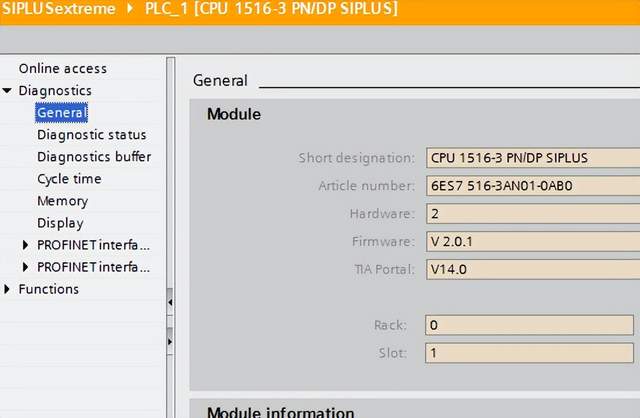Image resolution: width=640 pixels, height=418 pixels.
Task: Click the Short designation field
Action: (530, 158)
